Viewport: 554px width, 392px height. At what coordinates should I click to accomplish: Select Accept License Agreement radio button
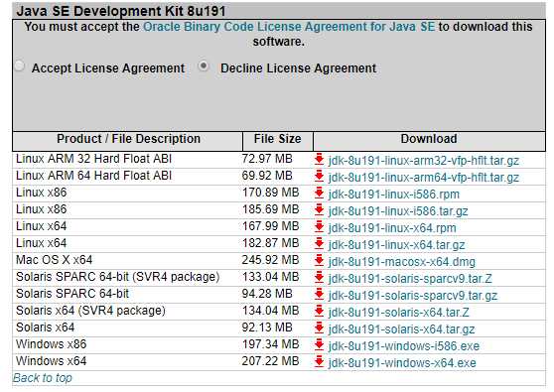click(20, 65)
